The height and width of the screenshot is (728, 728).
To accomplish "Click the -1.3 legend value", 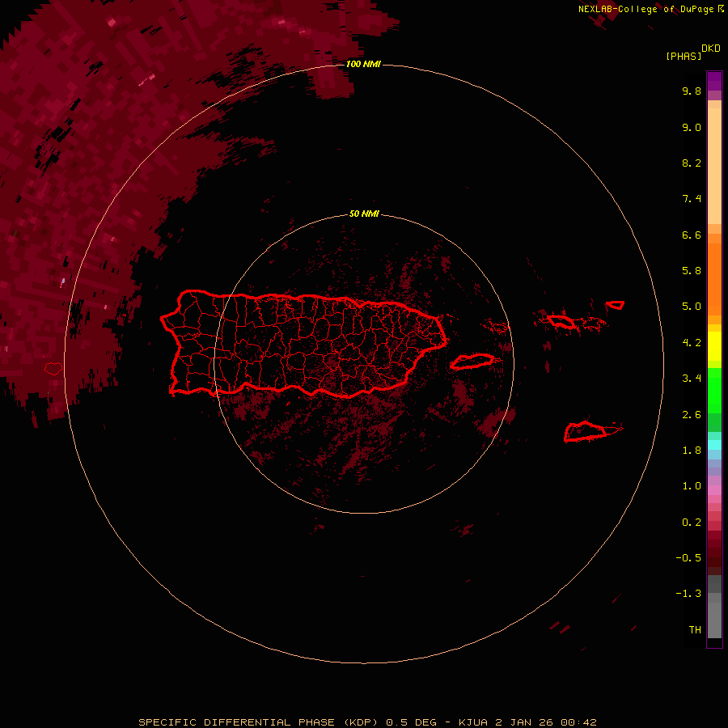I will (x=688, y=594).
